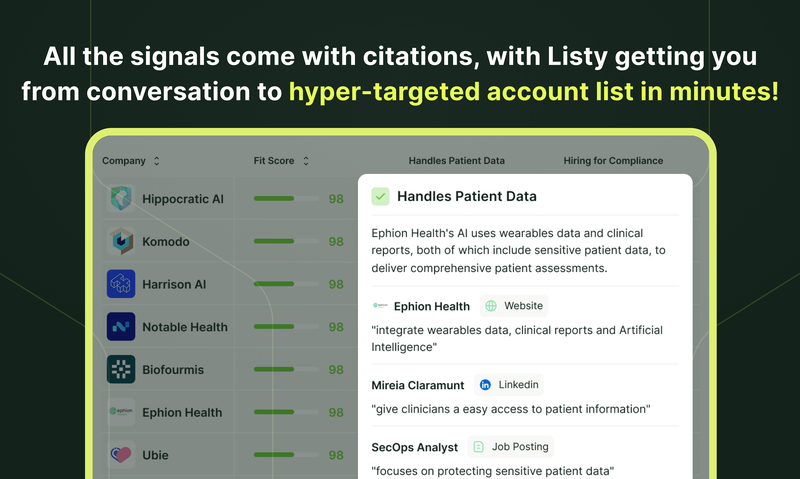Click the Ephion Health fit score bar
The height and width of the screenshot is (479, 800).
(286, 412)
